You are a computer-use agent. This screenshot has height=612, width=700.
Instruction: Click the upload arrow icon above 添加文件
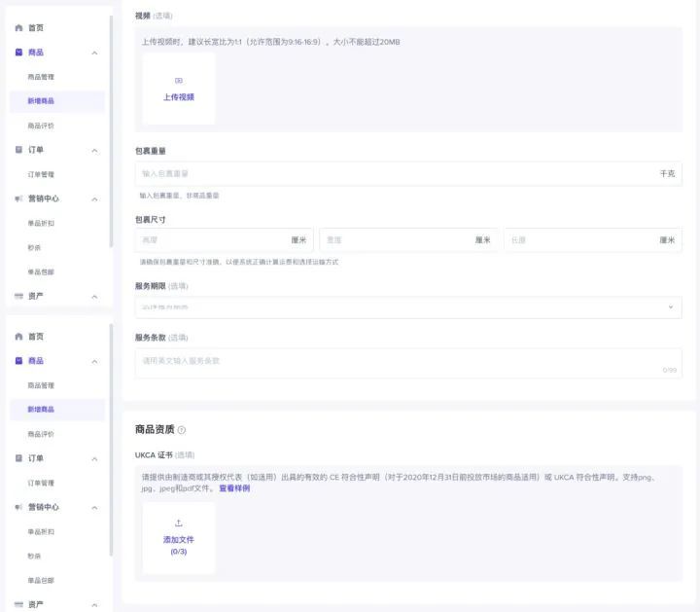pos(179,522)
